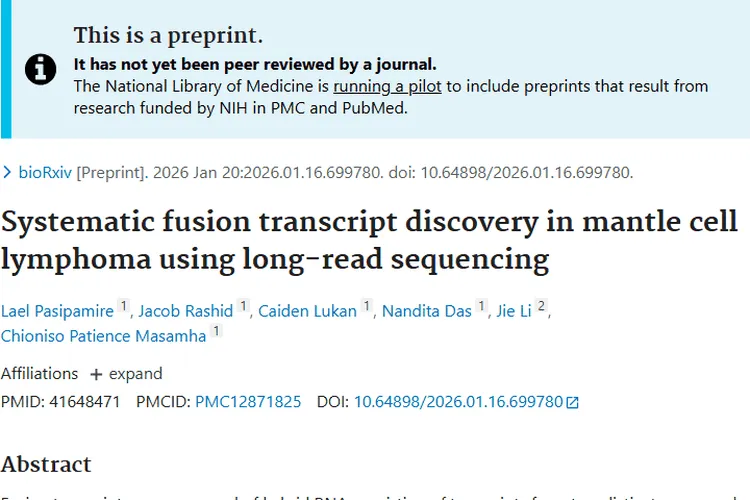750x500 pixels.
Task: Click author Caiden Lukan's name
Action: point(307,311)
